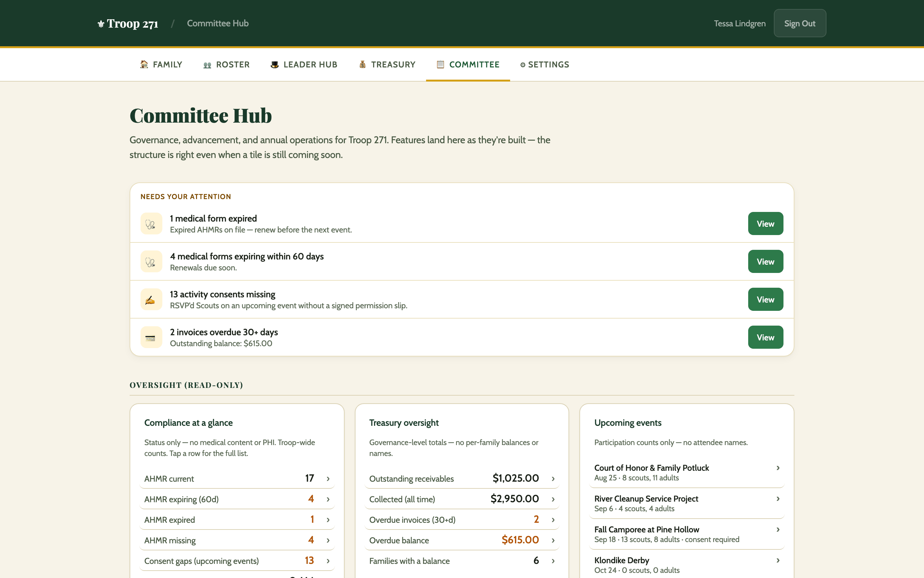
Task: Click the hat icon beside Leader Hub
Action: 275,65
